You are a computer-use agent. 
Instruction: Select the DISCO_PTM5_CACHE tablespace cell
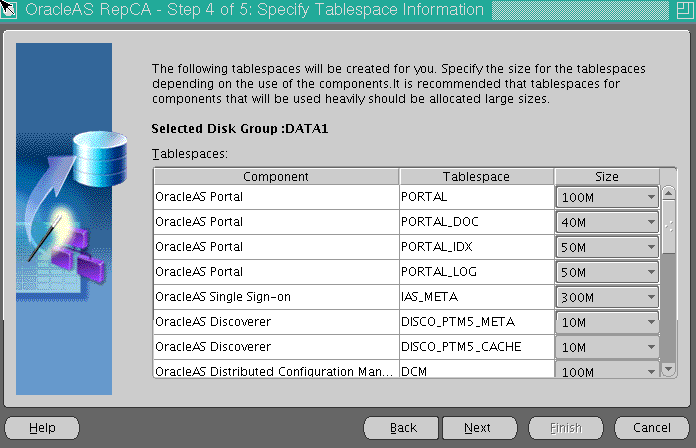pos(477,346)
